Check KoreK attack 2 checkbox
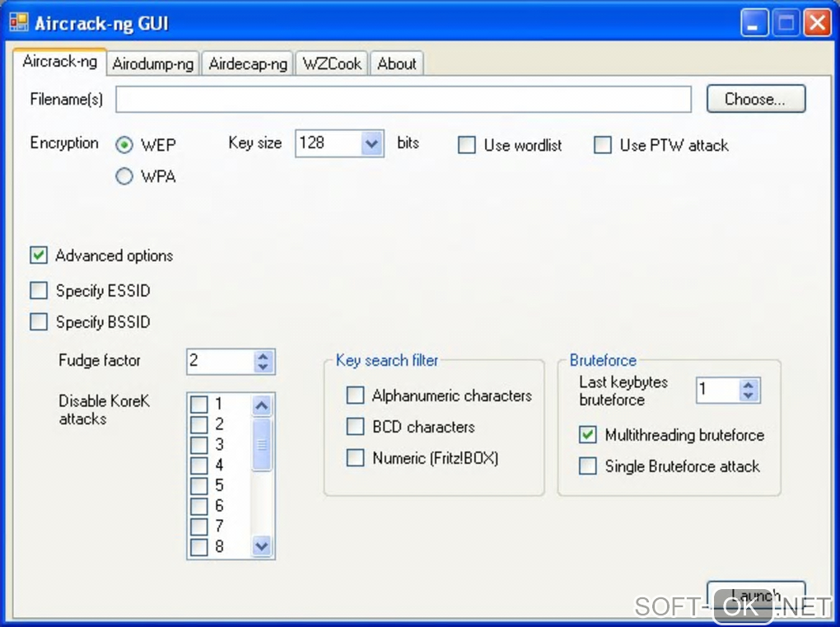This screenshot has height=627, width=840. coord(199,424)
